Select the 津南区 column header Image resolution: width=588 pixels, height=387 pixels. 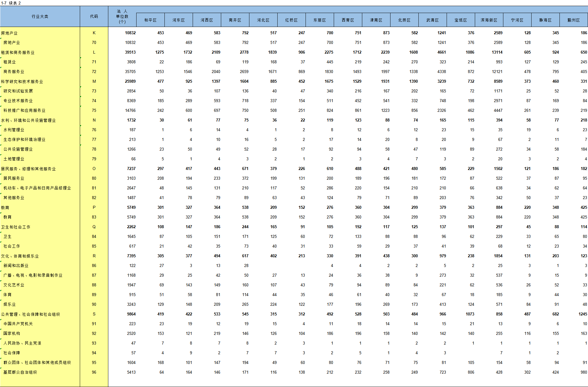coord(376,20)
